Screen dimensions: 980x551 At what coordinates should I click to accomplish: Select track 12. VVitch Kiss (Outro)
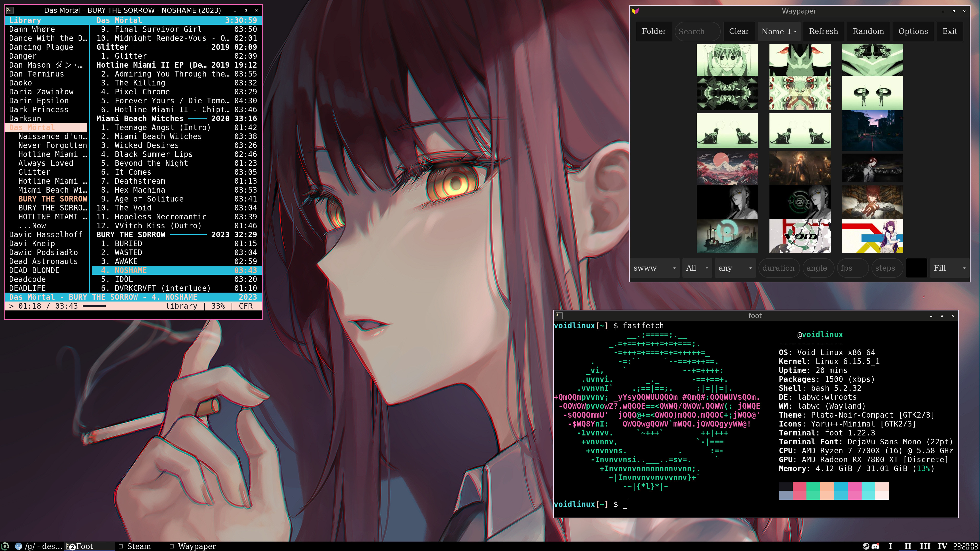tap(177, 226)
